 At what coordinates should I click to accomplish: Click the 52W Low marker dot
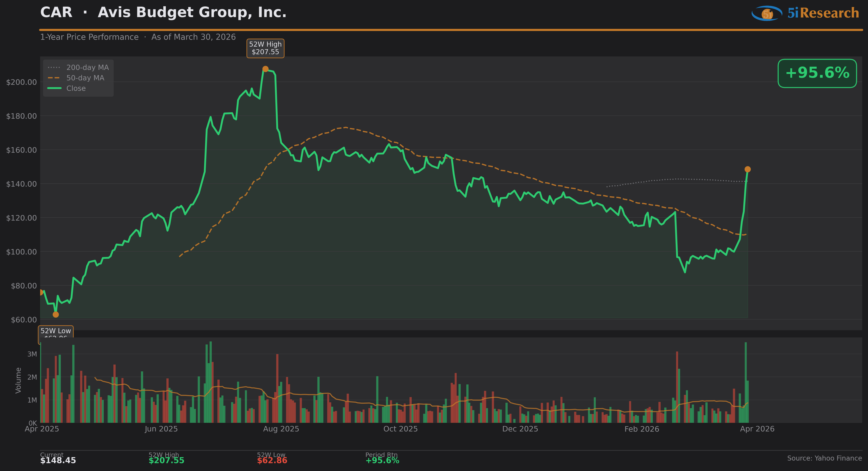pos(56,314)
